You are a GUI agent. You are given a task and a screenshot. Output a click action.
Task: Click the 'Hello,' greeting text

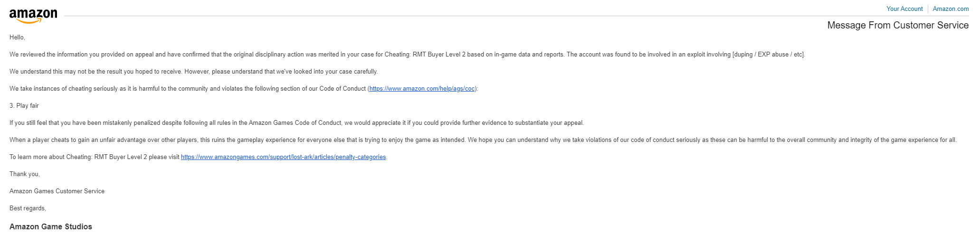tap(17, 38)
